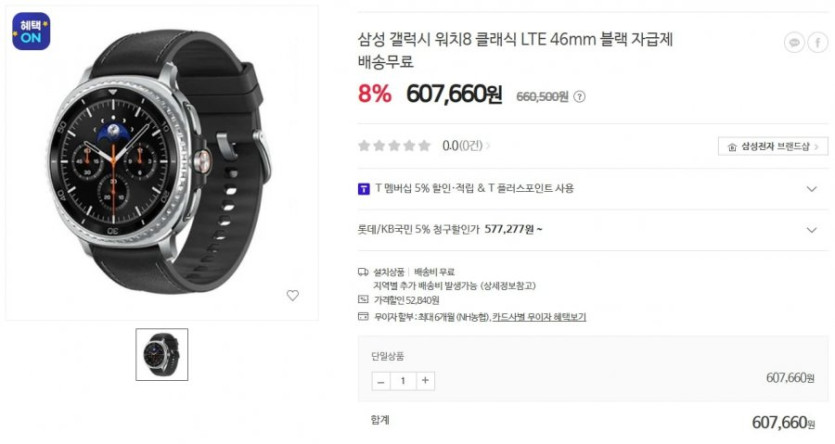Image resolution: width=835 pixels, height=444 pixels.
Task: Share product on Facebook icon
Action: [x=818, y=42]
